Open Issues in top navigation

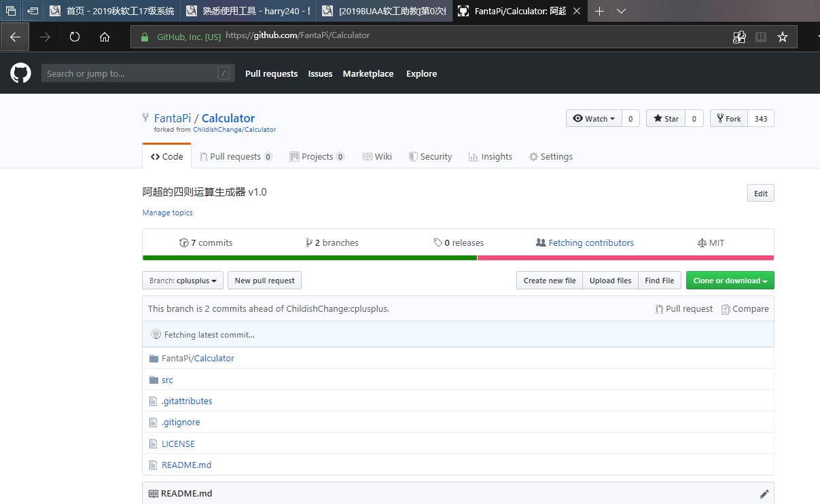pos(320,73)
